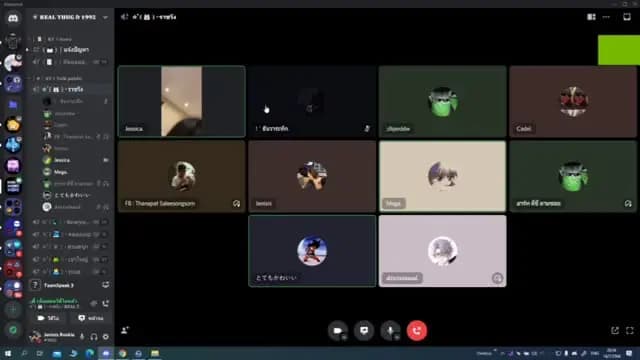Collapse the Talk public category
The height and width of the screenshot is (360, 640).
(59, 78)
